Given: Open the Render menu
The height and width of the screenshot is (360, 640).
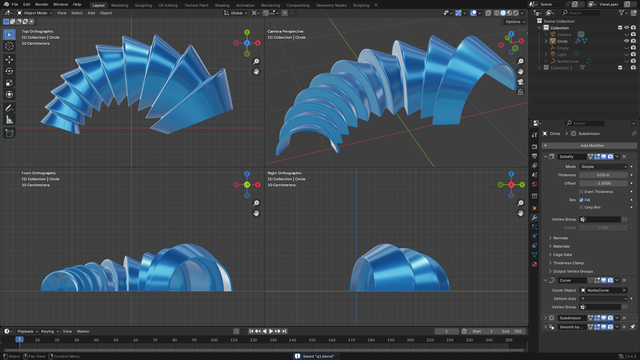Looking at the screenshot, I should pyautogui.click(x=42, y=4).
